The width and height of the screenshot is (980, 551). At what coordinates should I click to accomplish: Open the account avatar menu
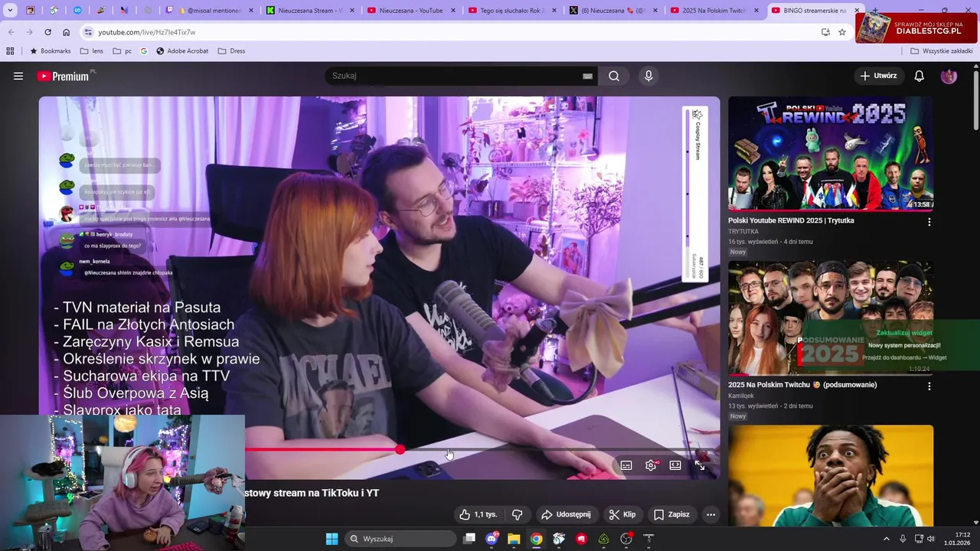click(x=949, y=76)
